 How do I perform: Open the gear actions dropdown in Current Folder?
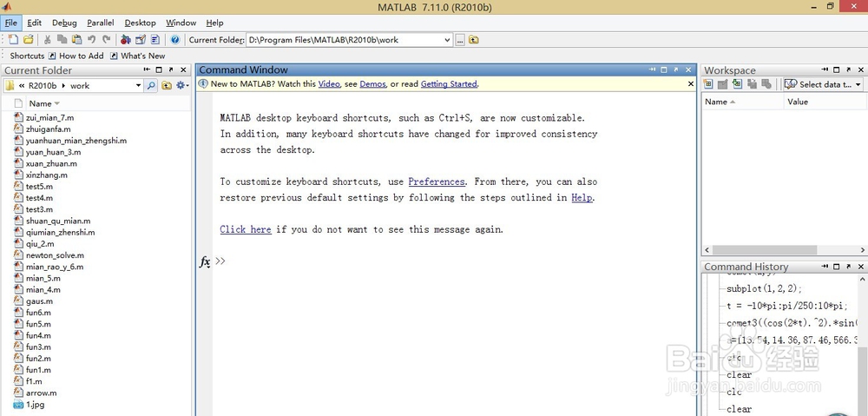point(182,85)
